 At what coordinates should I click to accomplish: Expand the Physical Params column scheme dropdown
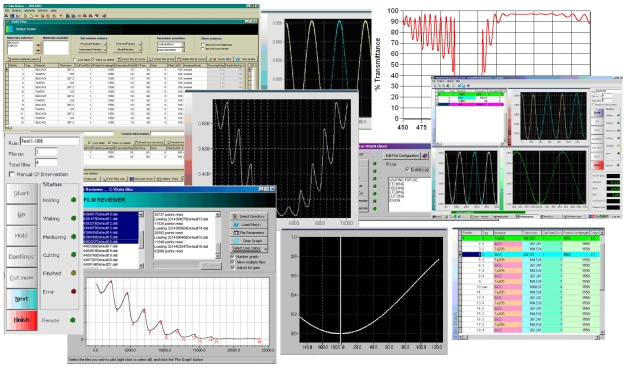click(x=93, y=44)
